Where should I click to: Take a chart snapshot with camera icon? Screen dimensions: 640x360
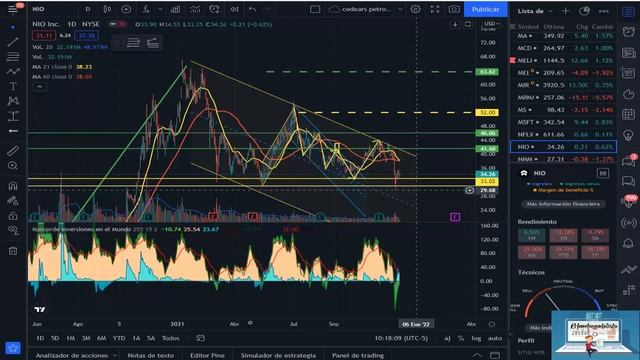click(454, 9)
